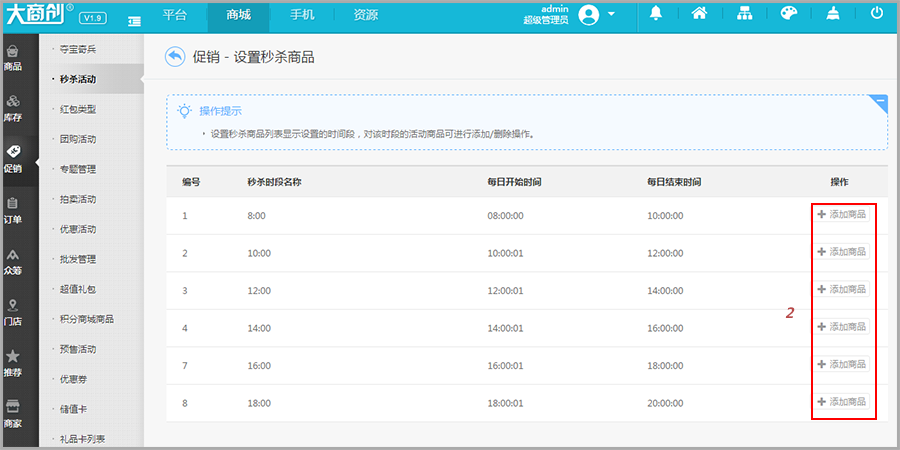Expand the admin user dropdown arrow
The width and height of the screenshot is (900, 450).
[611, 14]
